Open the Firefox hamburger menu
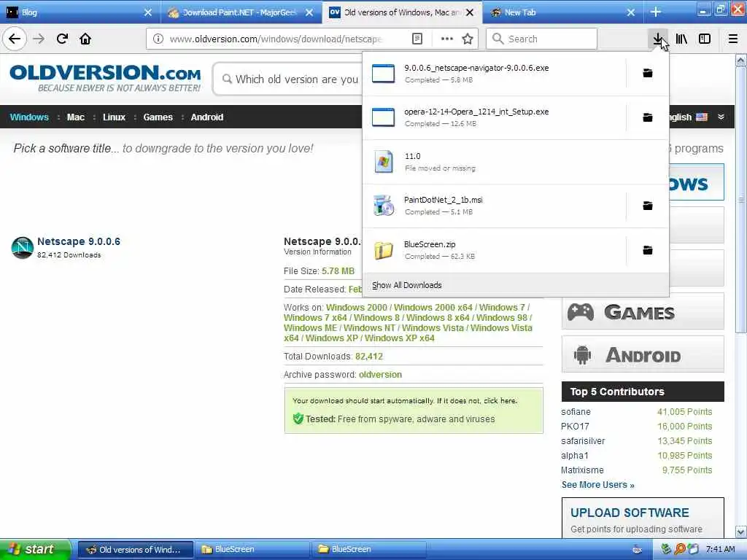747x560 pixels. (733, 39)
